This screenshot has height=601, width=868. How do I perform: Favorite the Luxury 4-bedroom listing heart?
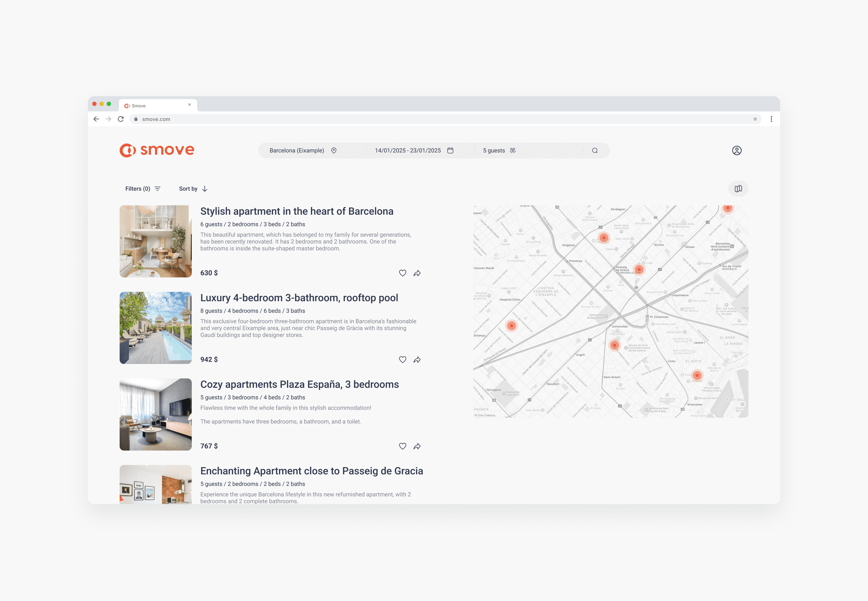click(402, 360)
